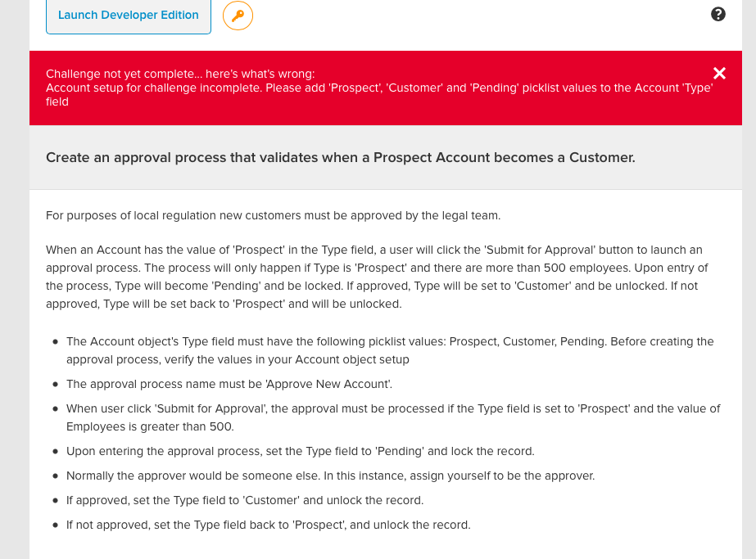This screenshot has height=559, width=756.
Task: Click the bullet about Employees greater than 500
Action: coord(393,417)
